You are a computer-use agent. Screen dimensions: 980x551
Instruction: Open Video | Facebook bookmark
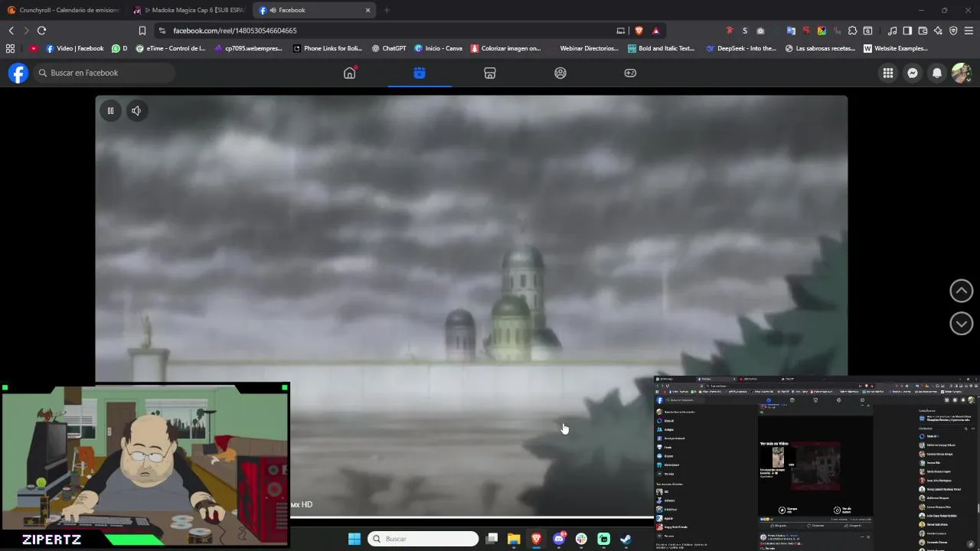[75, 48]
